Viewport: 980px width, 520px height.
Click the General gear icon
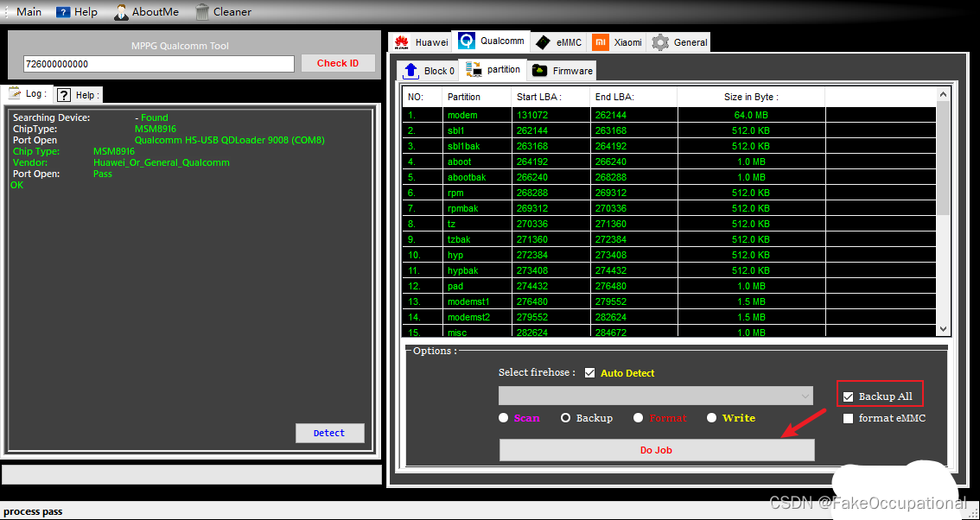coord(660,41)
